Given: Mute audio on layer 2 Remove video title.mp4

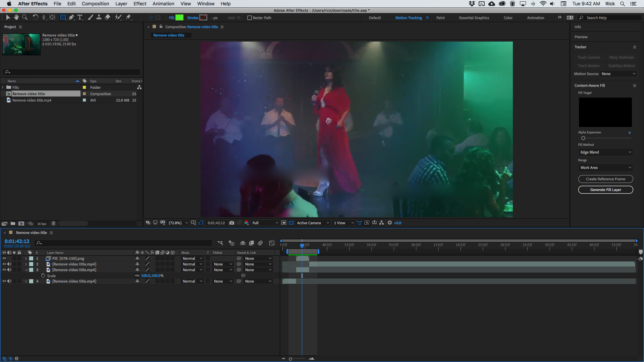Looking at the screenshot, I should click(x=9, y=264).
